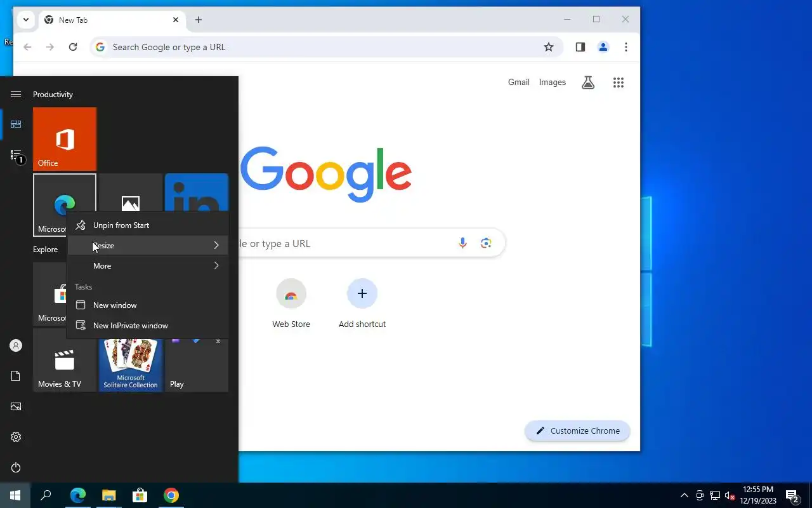812x508 pixels.
Task: Open File Explorer from taskbar
Action: (108, 495)
